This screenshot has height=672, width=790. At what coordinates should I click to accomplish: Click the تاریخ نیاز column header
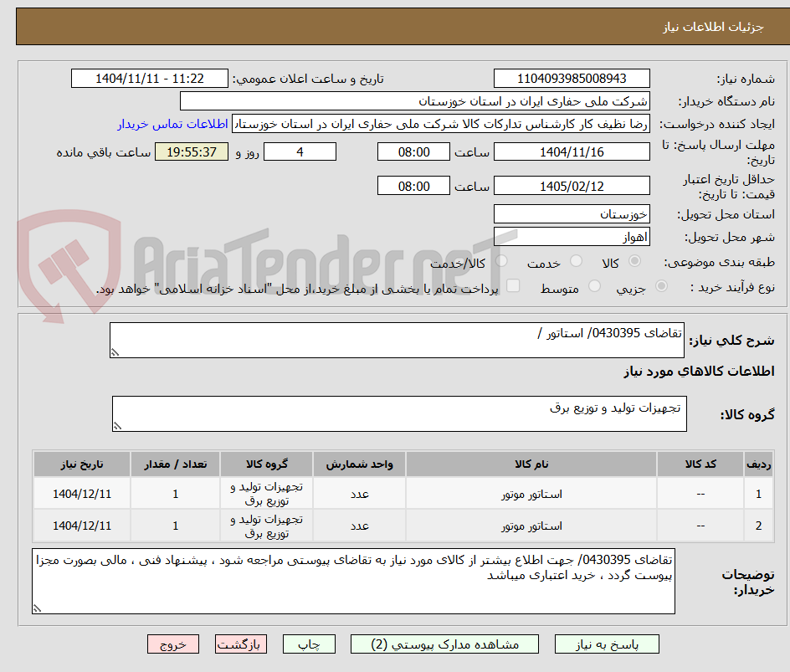point(82,464)
